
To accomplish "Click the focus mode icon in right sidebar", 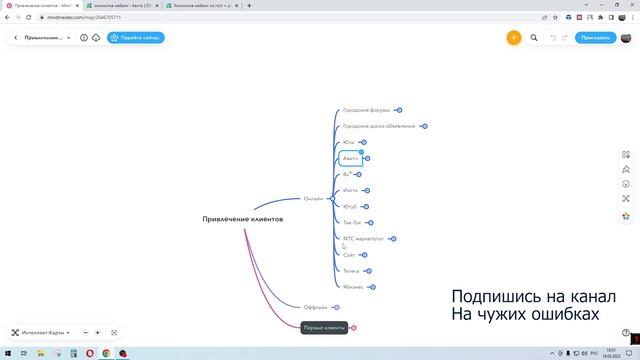I will (x=626, y=198).
